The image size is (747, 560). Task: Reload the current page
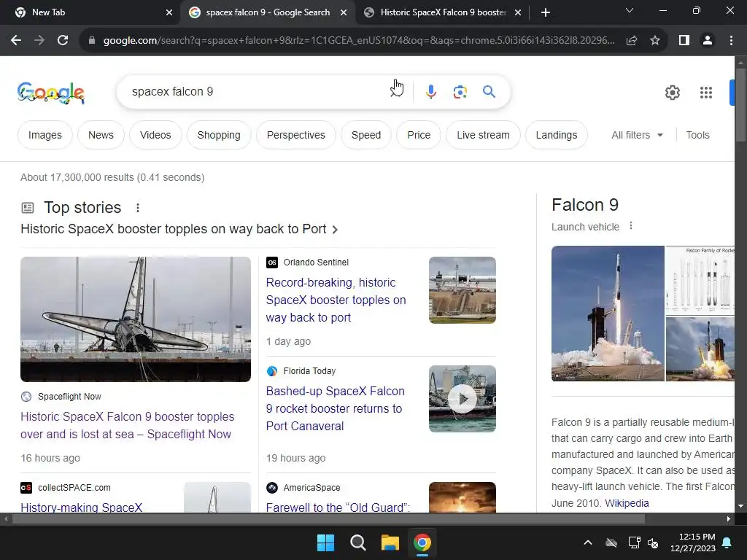click(x=63, y=41)
